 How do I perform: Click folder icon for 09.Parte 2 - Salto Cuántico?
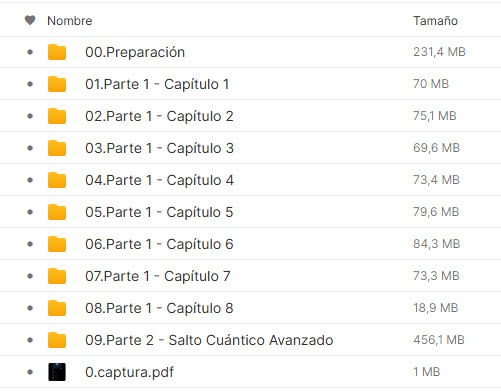coord(57,340)
